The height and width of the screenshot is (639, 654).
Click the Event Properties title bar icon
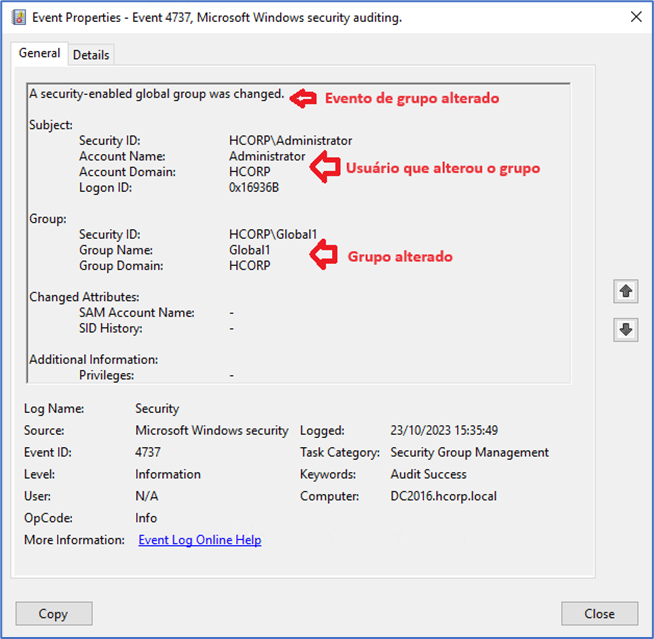[17, 17]
